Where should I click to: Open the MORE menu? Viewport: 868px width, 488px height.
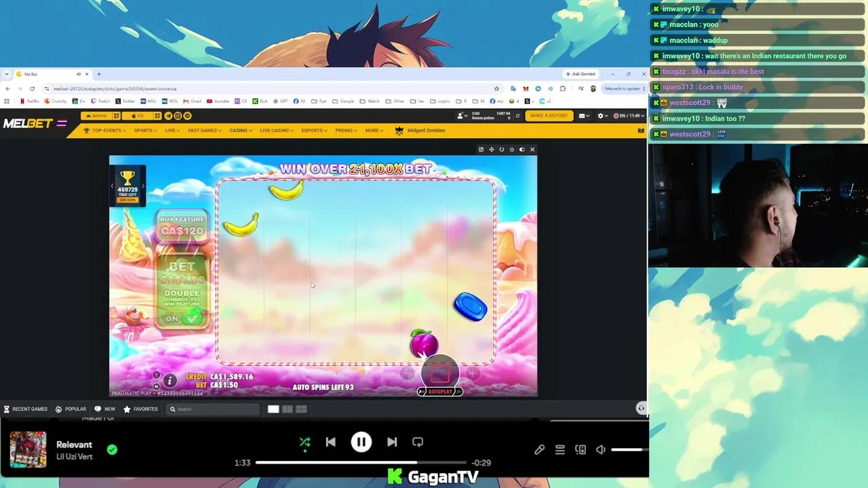coord(374,130)
